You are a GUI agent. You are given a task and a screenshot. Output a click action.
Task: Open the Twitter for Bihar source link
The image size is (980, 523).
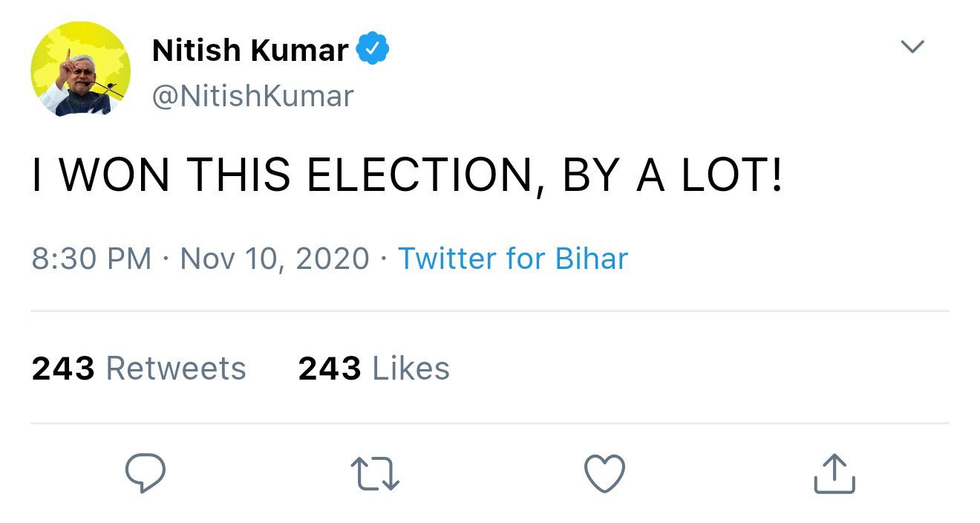click(513, 259)
